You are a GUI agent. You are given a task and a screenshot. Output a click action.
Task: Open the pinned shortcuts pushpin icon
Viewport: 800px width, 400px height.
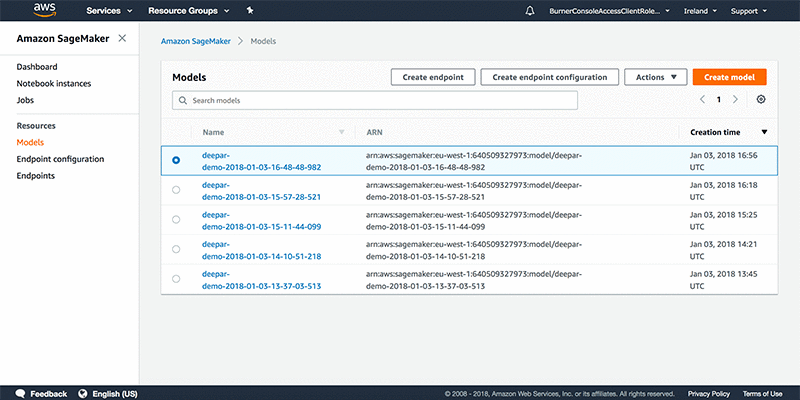coord(250,10)
